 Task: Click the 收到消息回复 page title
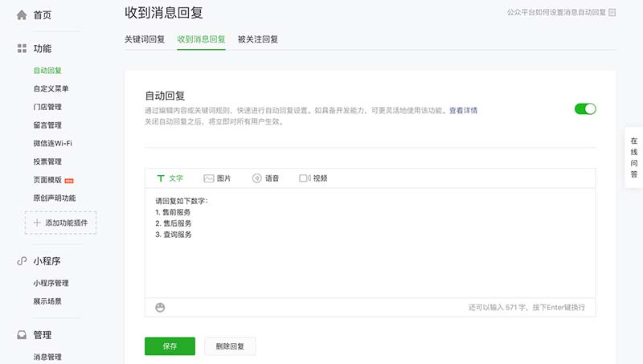pyautogui.click(x=164, y=13)
